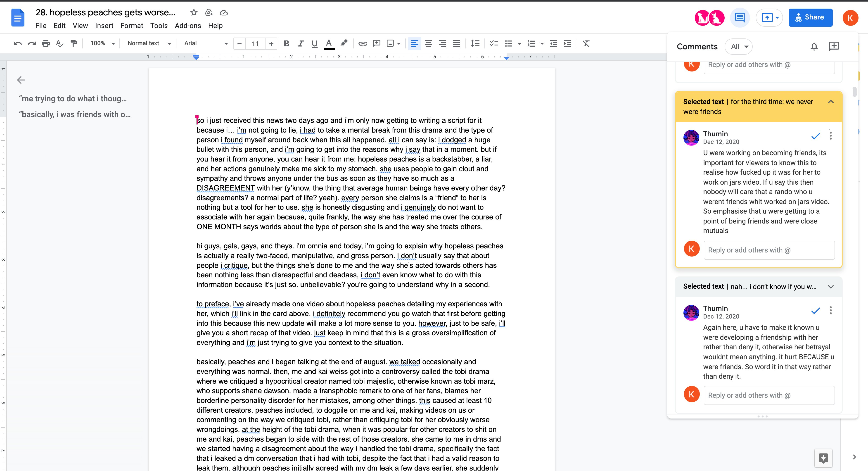Jump to outline heading "me trying to do"
The width and height of the screenshot is (868, 471).
tap(73, 99)
